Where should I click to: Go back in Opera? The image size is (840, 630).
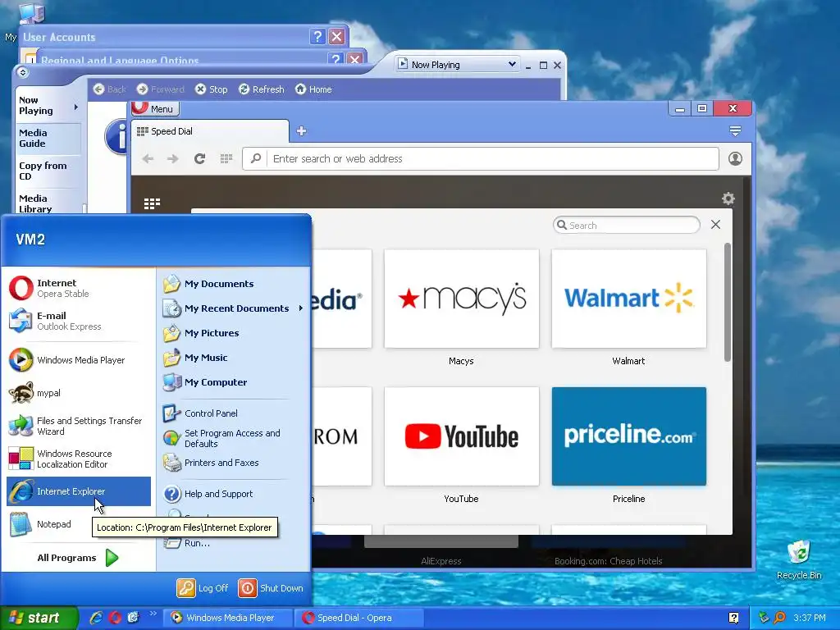148,158
